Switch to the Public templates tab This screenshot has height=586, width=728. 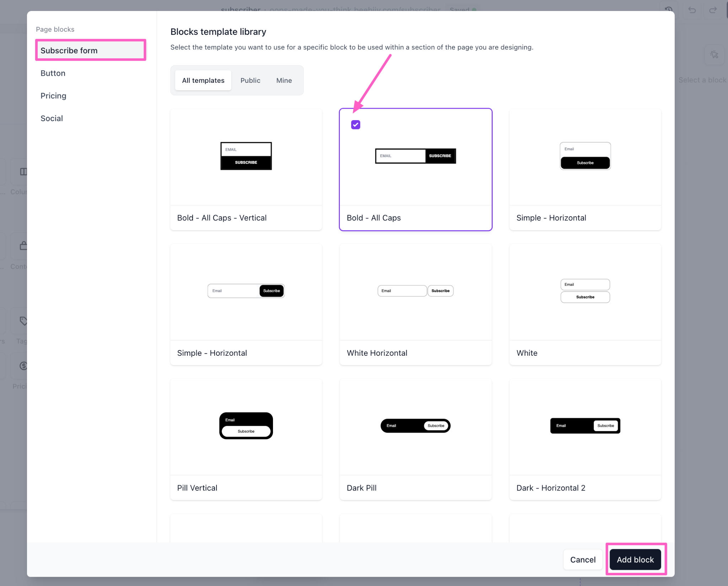tap(250, 80)
